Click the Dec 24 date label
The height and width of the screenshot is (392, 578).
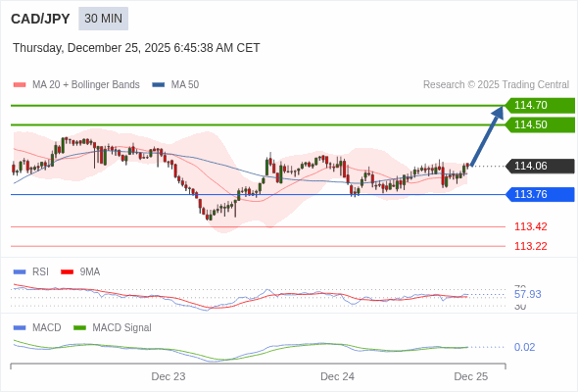click(x=337, y=377)
